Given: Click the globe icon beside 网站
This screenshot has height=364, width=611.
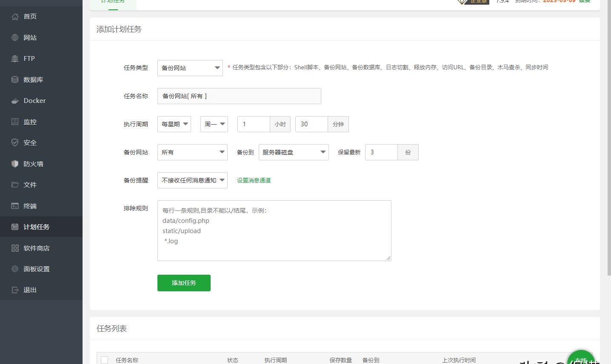Looking at the screenshot, I should pos(15,37).
